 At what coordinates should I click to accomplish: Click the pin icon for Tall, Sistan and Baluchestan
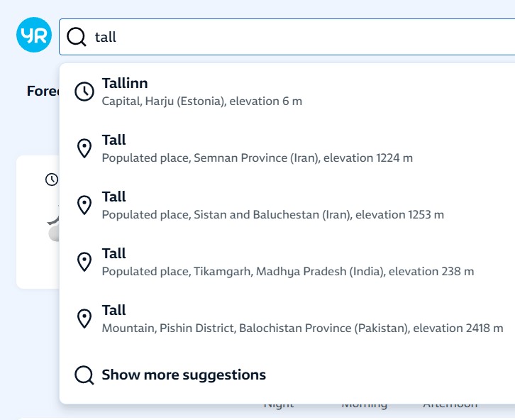coord(84,205)
